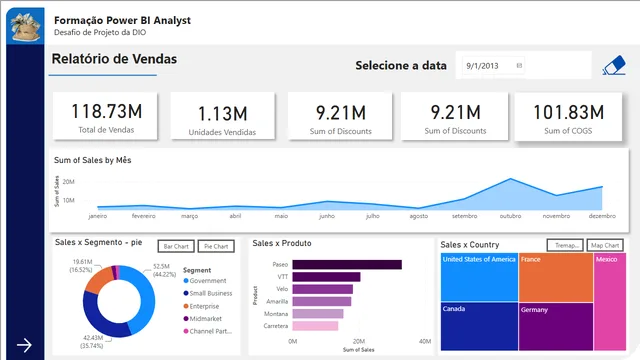
Task: Switch segment view to Bar Chart
Action: pyautogui.click(x=176, y=246)
